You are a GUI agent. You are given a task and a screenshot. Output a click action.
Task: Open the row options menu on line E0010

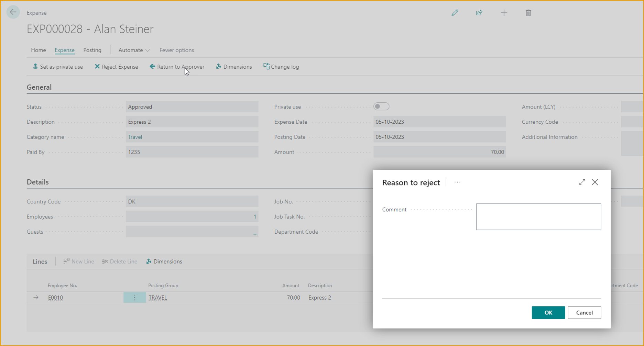pos(134,298)
